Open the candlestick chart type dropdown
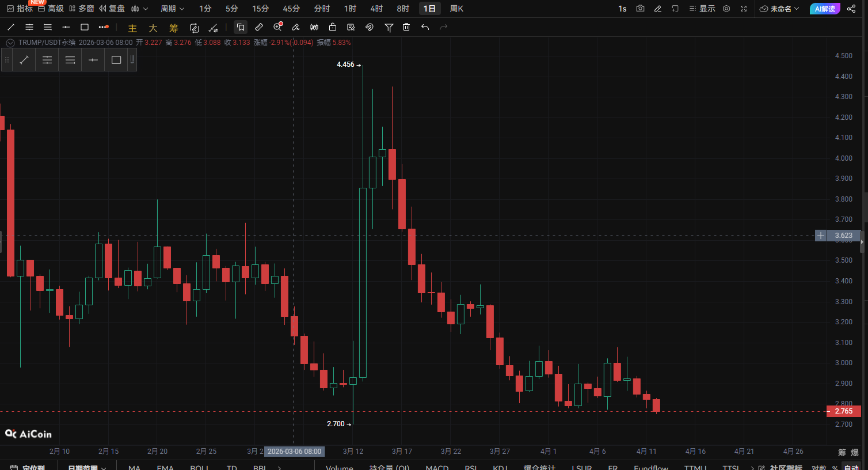 pyautogui.click(x=139, y=9)
